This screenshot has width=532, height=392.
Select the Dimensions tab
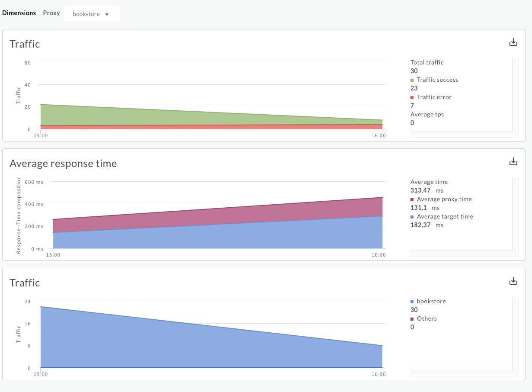tap(19, 13)
